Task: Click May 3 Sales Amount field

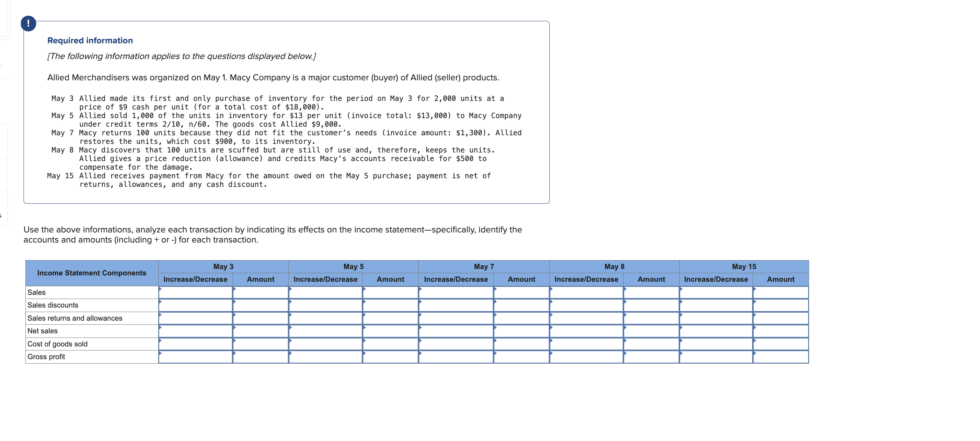Action: click(260, 293)
